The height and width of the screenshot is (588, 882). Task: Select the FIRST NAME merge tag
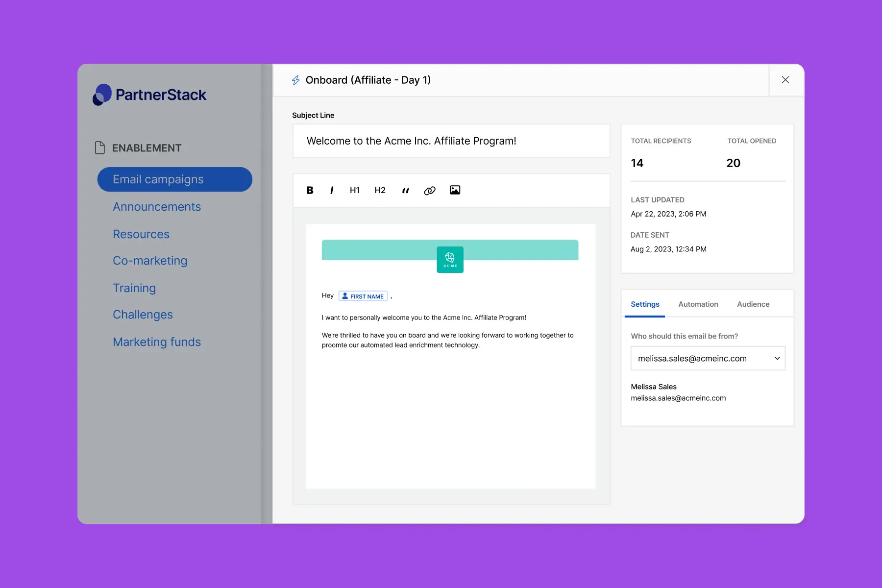point(363,296)
